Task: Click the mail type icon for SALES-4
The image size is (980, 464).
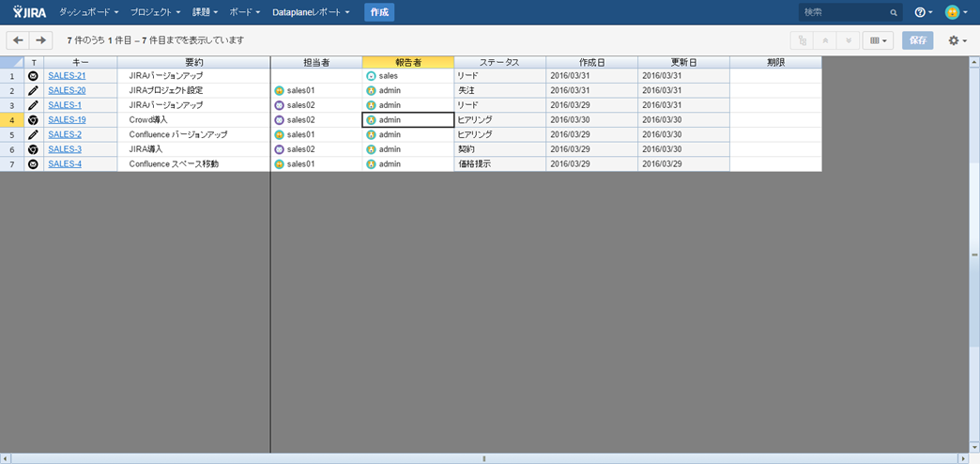Action: click(x=33, y=163)
